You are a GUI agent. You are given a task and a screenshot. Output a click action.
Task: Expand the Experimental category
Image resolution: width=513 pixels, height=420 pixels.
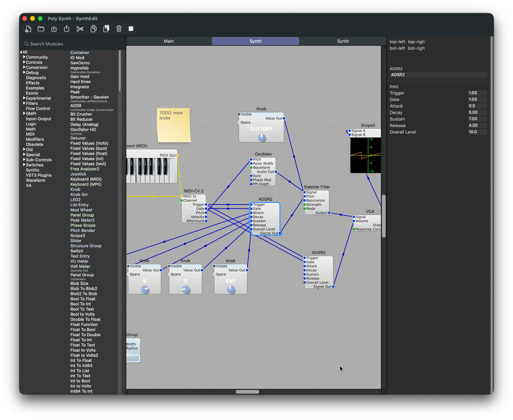point(24,98)
